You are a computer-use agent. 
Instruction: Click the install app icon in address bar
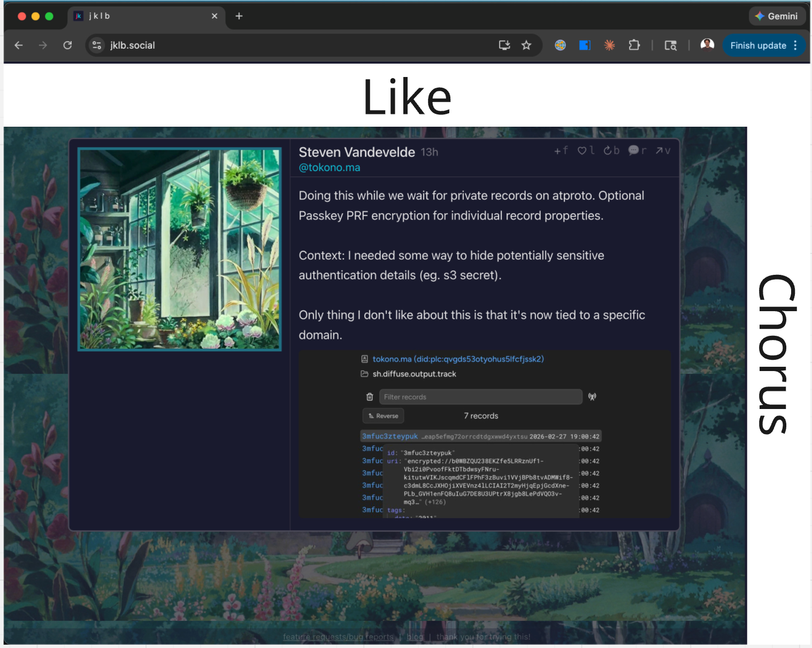pyautogui.click(x=504, y=45)
